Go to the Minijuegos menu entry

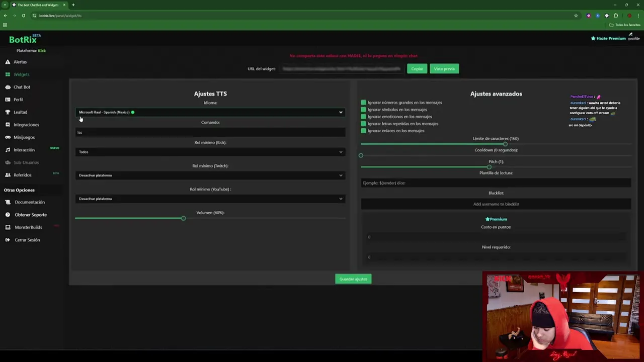(24, 137)
